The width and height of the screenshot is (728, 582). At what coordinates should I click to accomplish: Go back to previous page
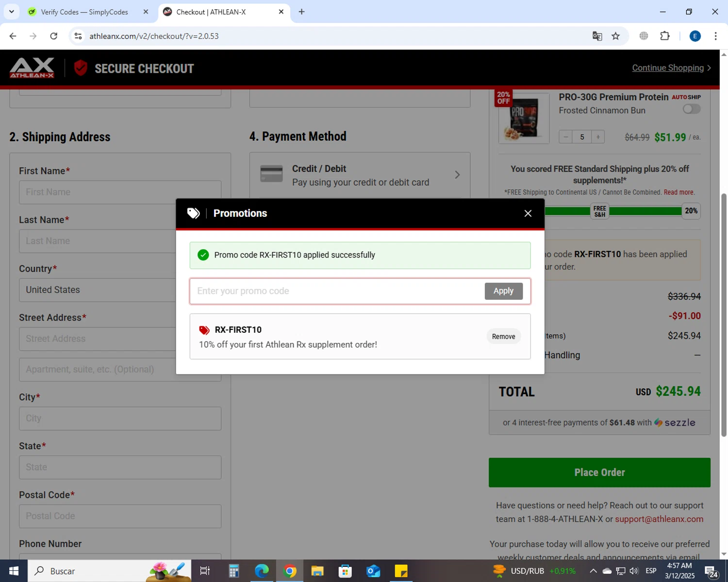pyautogui.click(x=13, y=36)
